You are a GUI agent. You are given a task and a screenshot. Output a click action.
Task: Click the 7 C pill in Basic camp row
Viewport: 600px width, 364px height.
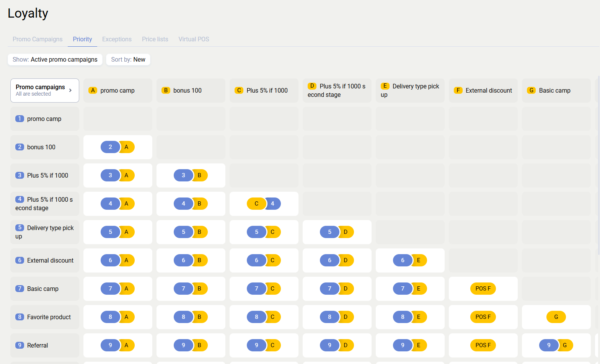pos(264,289)
